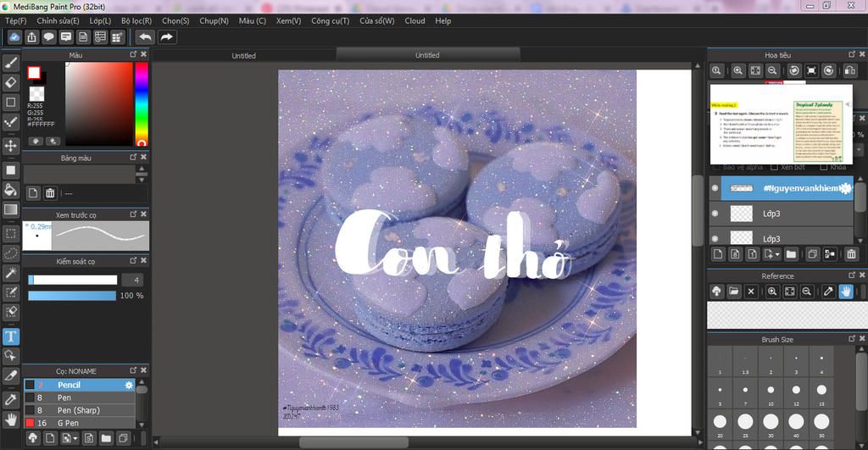The width and height of the screenshot is (868, 450).
Task: Select the Text tool
Action: click(10, 336)
